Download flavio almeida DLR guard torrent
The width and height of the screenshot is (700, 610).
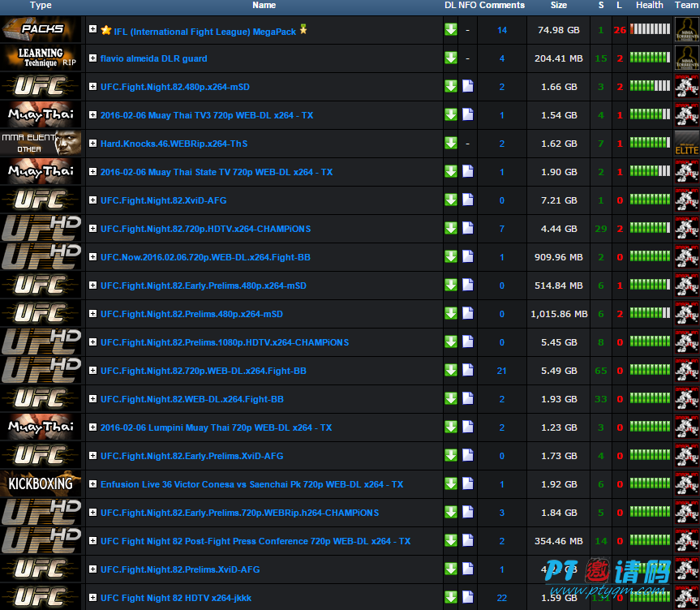pos(450,58)
